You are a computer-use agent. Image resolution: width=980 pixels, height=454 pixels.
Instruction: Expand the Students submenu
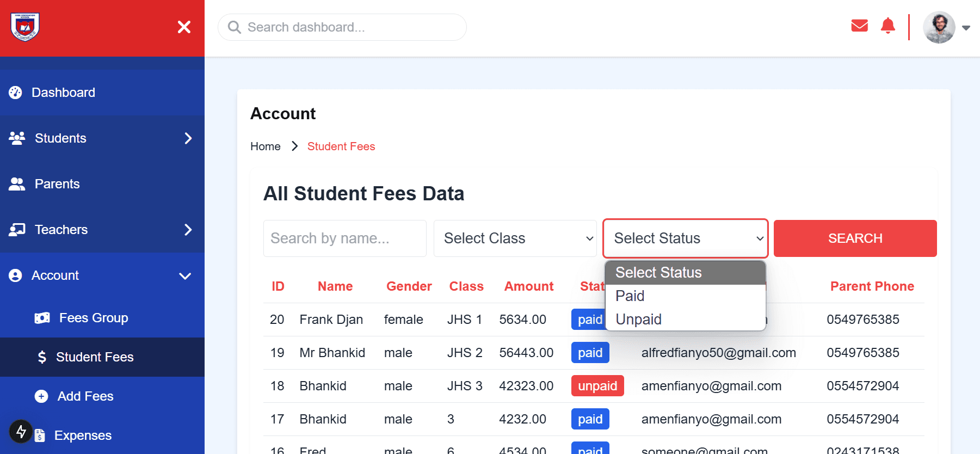pyautogui.click(x=102, y=138)
